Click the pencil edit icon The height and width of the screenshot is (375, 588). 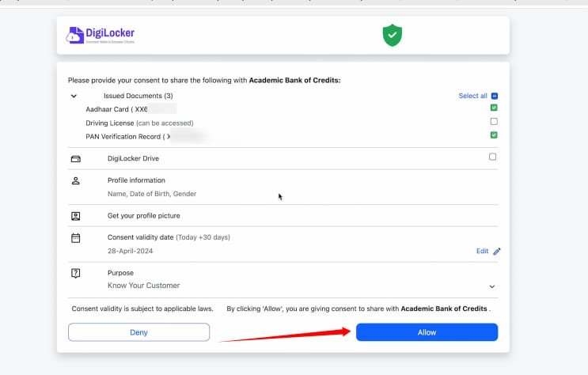point(497,252)
